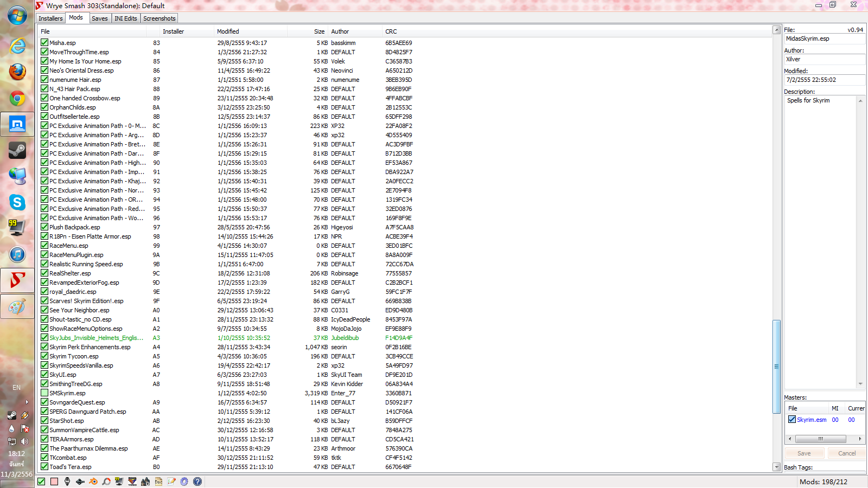Viewport: 868px width, 488px height.
Task: Toggle the RaceMenu.esp checkbox
Action: pyautogui.click(x=44, y=245)
